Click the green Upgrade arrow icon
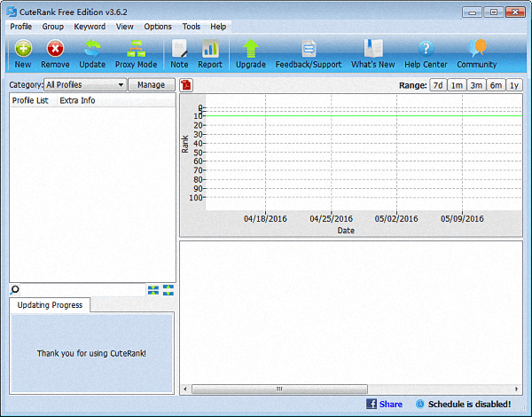This screenshot has width=532, height=417. coord(251,50)
